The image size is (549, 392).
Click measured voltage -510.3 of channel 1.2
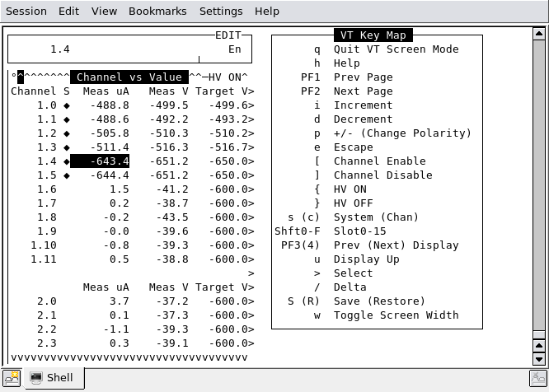tap(169, 133)
